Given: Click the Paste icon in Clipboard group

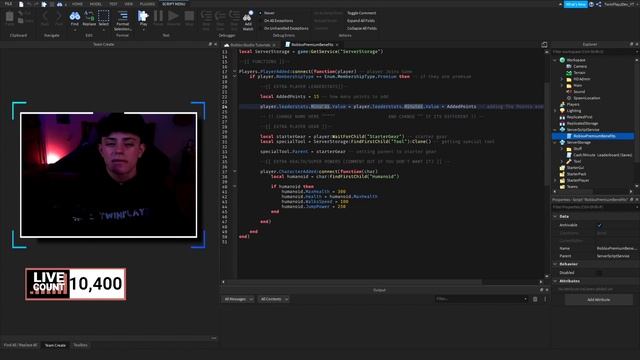Looking at the screenshot, I should pyautogui.click(x=9, y=17).
